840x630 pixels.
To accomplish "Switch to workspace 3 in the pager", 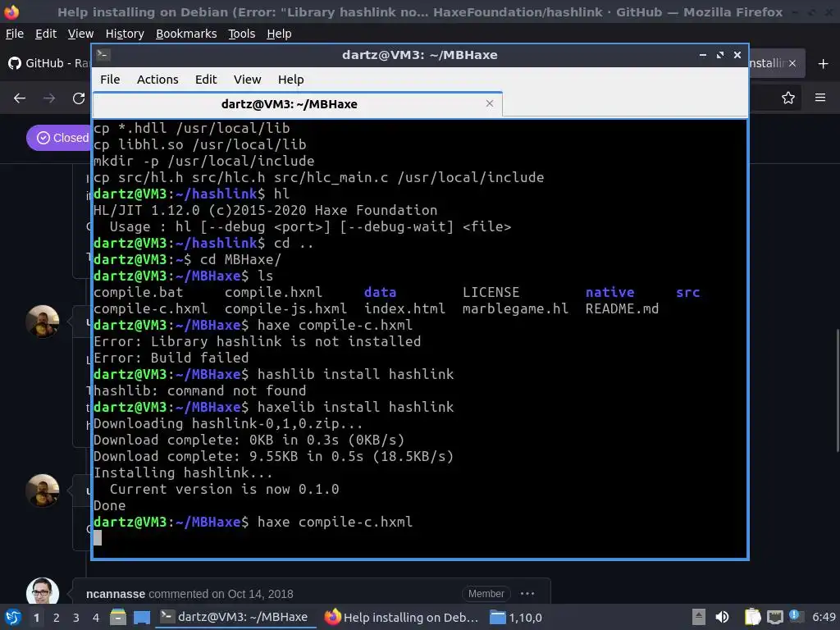I will (x=76, y=618).
